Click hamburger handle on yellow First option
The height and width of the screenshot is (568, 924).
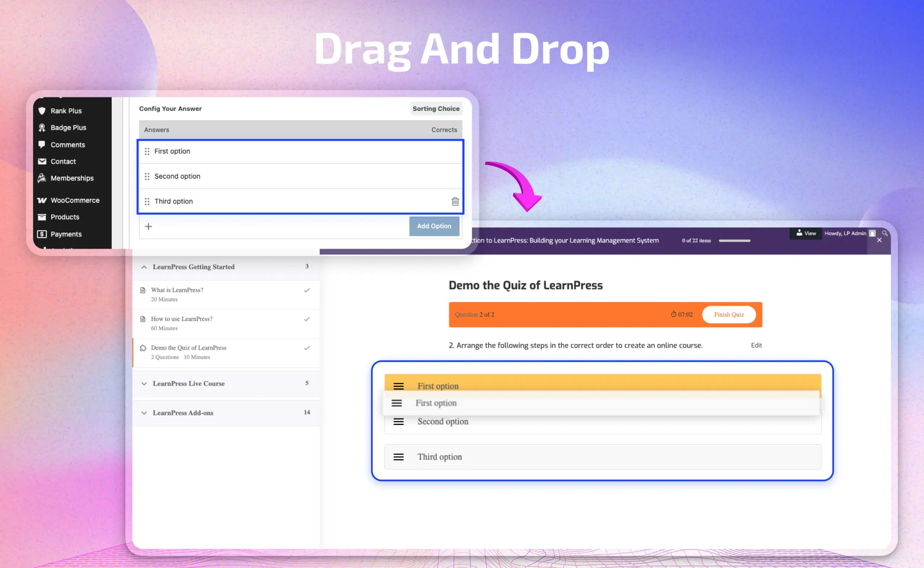(398, 386)
